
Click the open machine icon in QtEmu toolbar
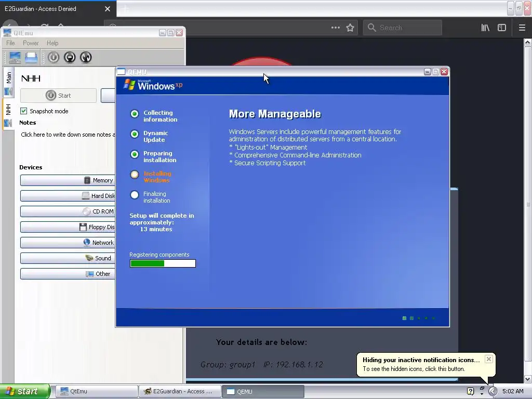click(x=31, y=57)
